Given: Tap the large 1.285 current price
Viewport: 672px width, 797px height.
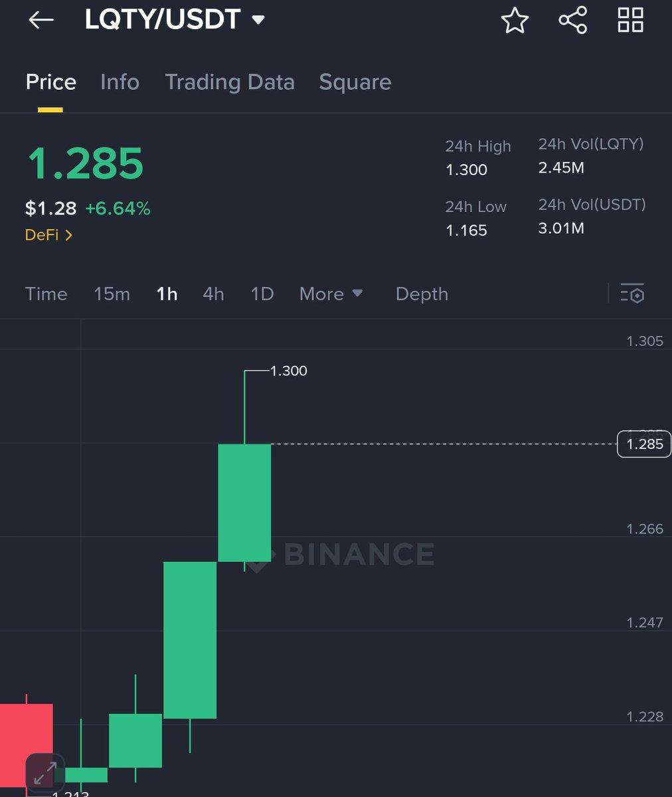Looking at the screenshot, I should [x=85, y=163].
